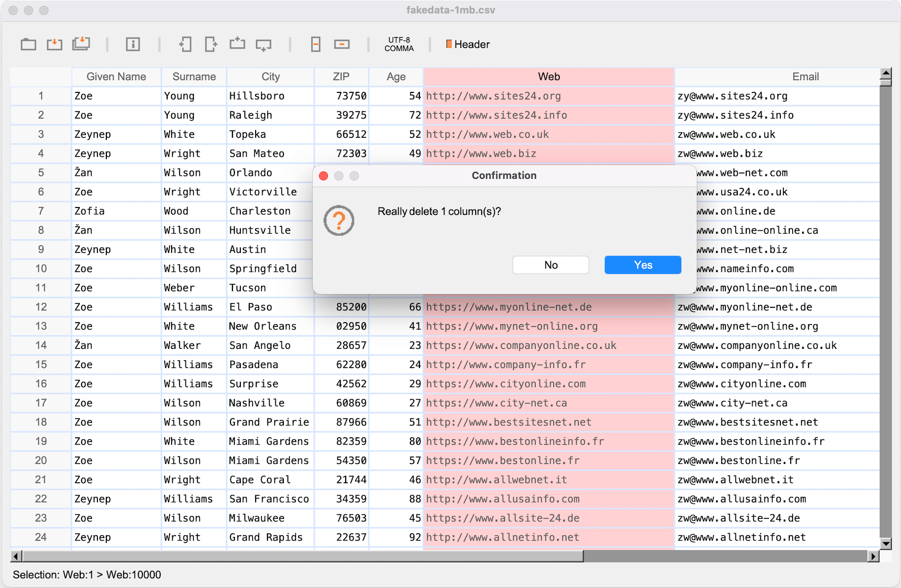Open the document info icon
This screenshot has width=901, height=588.
tap(133, 44)
